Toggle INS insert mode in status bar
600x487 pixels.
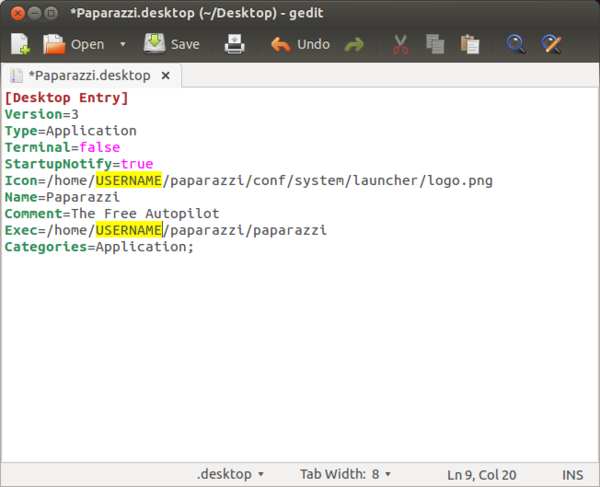(572, 475)
